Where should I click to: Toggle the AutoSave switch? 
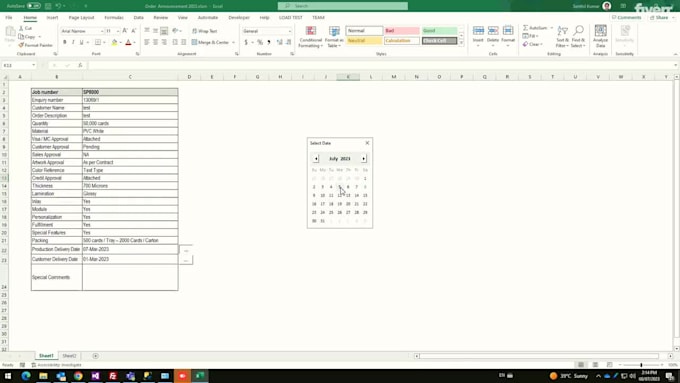tap(34, 6)
